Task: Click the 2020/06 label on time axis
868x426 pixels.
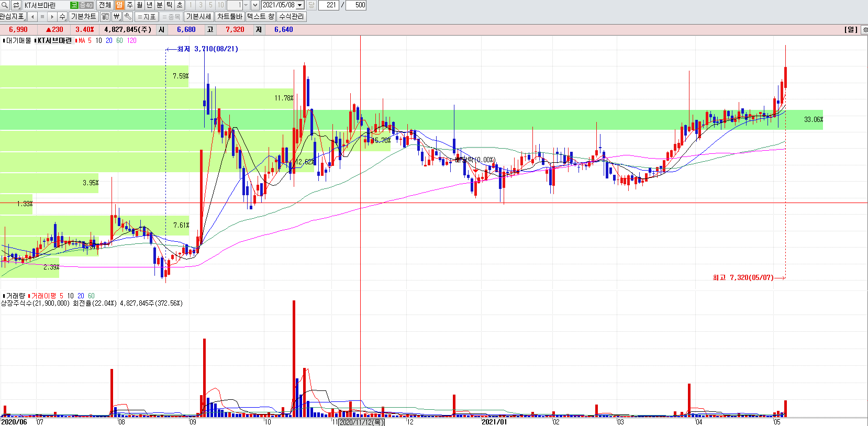Action: pos(14,422)
